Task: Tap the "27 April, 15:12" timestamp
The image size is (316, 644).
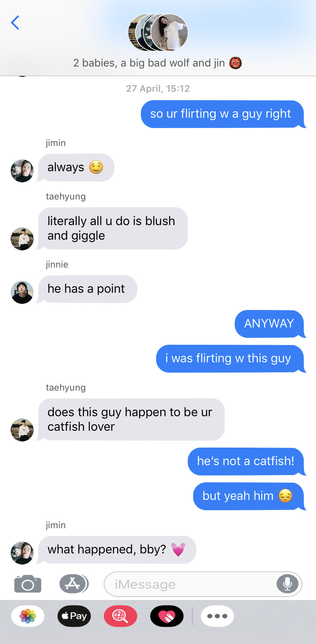Action: pyautogui.click(x=158, y=89)
